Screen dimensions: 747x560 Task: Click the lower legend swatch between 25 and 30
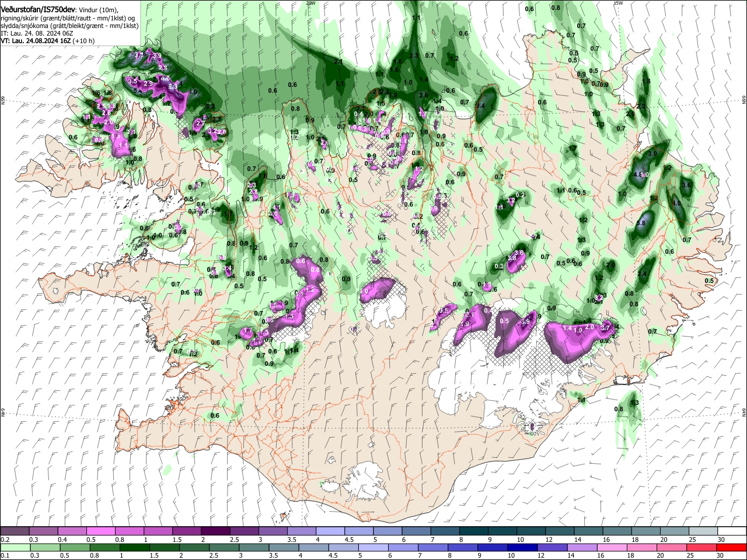[x=701, y=547]
